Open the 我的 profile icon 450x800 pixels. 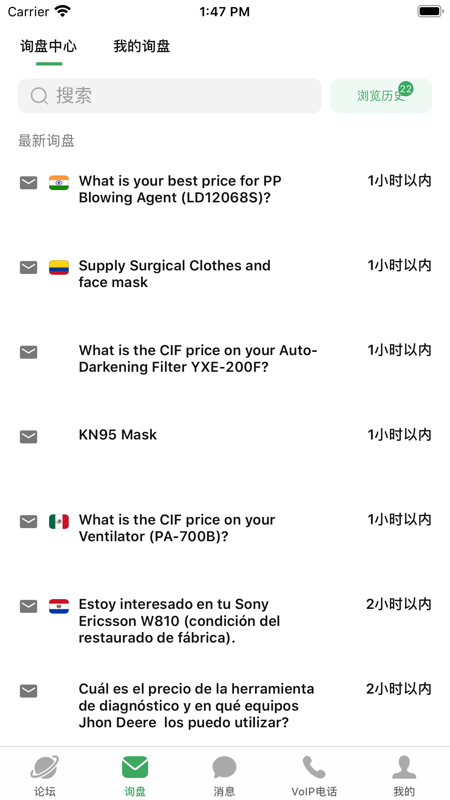[x=404, y=767]
